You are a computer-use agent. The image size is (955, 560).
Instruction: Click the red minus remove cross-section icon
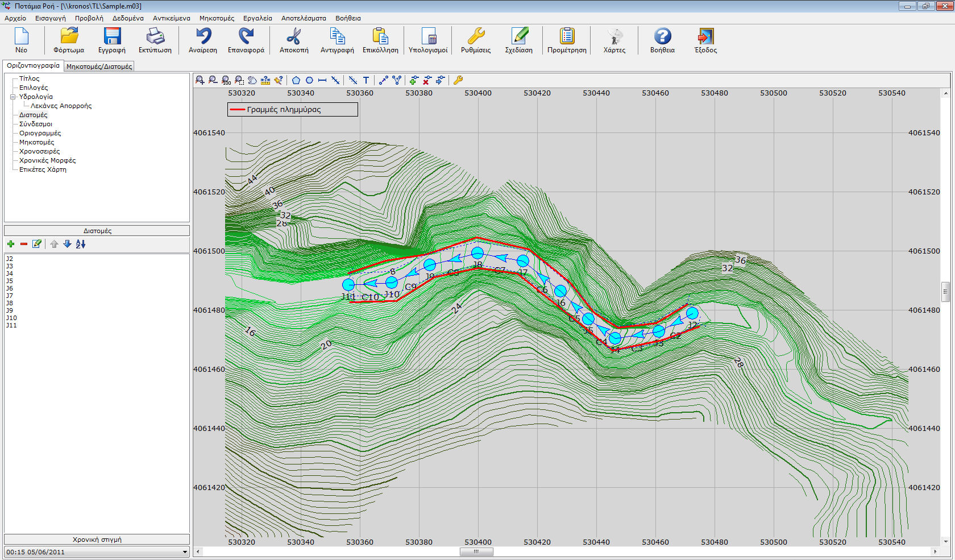[x=24, y=244]
